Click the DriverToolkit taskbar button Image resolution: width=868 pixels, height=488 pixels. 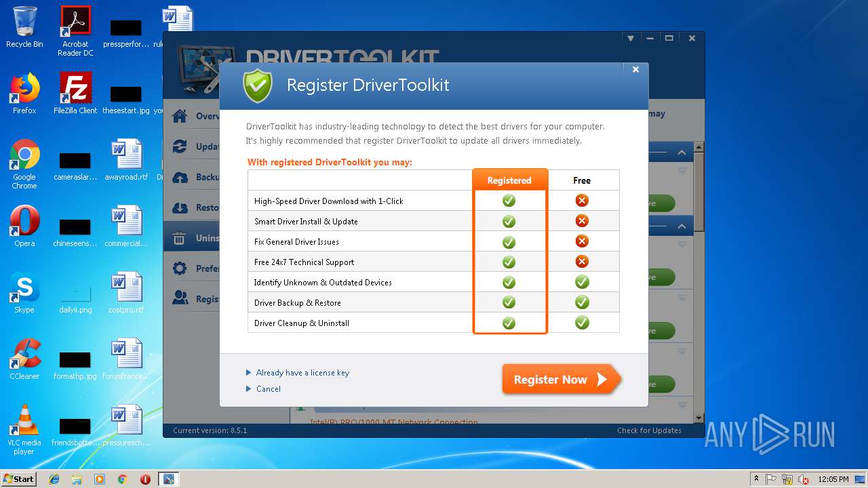point(168,479)
